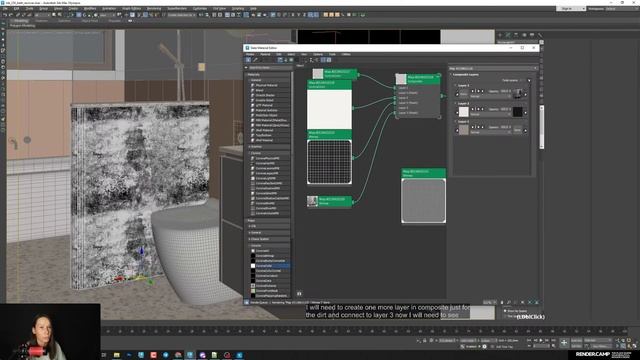Image resolution: width=640 pixels, height=360 pixels.
Task: Switch to Freeform ribbon tab
Action: coord(41,20)
